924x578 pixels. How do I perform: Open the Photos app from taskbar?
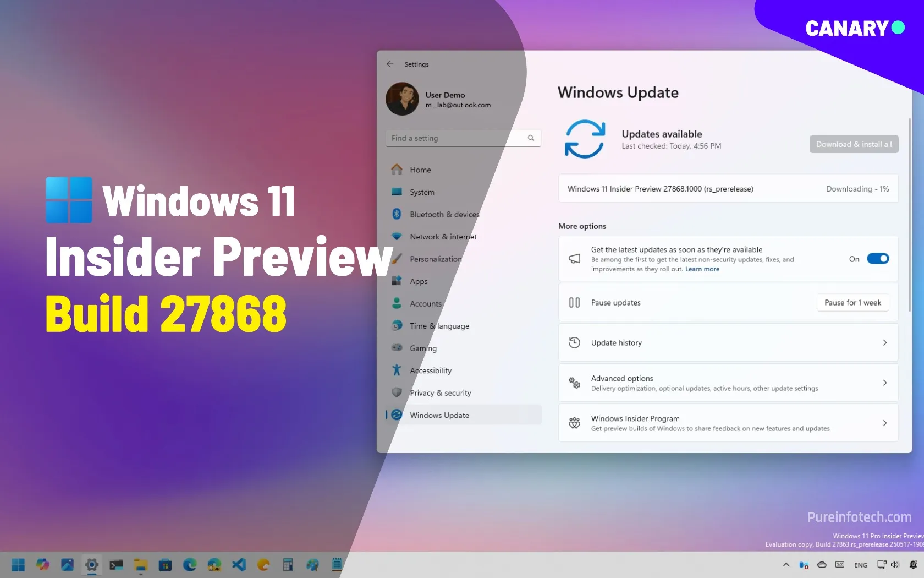coord(67,565)
